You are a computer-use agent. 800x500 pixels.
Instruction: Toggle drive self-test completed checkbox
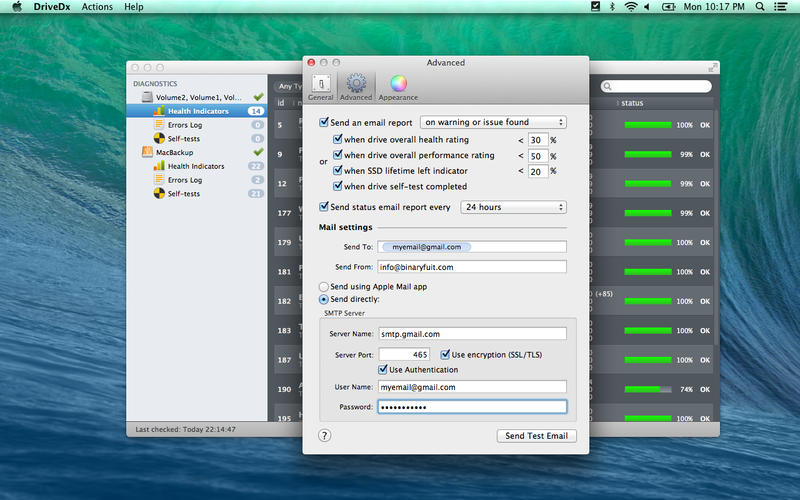(x=337, y=186)
